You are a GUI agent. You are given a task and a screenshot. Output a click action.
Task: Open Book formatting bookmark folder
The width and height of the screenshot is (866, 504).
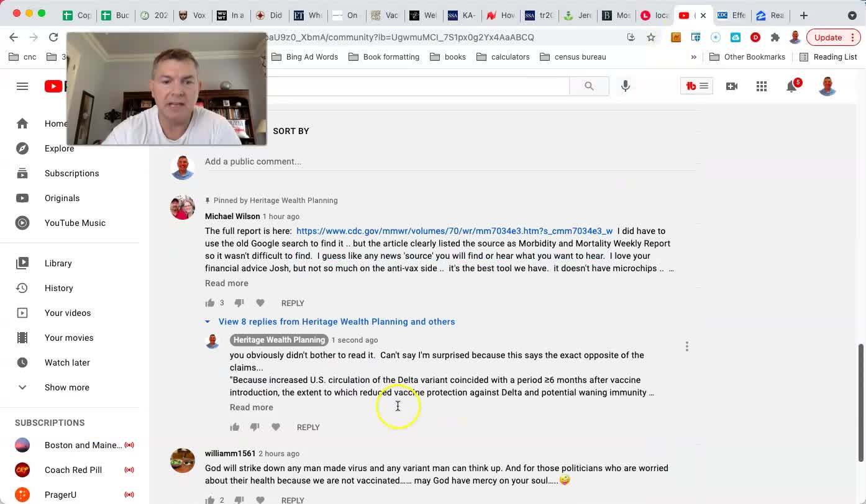click(x=384, y=56)
